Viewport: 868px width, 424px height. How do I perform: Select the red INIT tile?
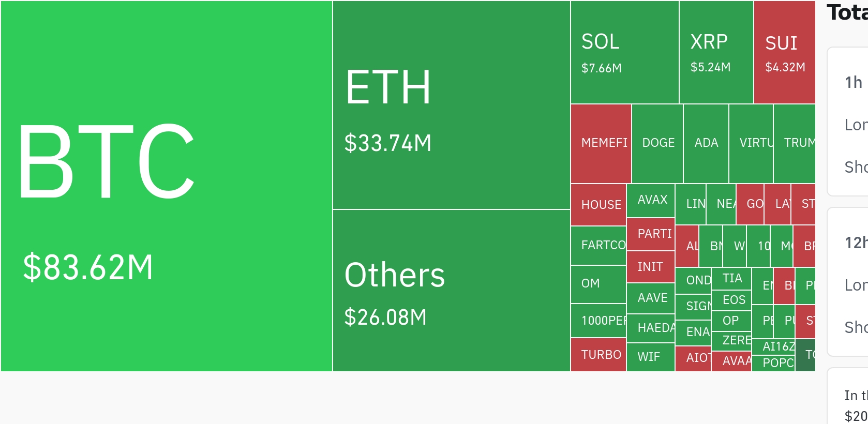click(651, 267)
